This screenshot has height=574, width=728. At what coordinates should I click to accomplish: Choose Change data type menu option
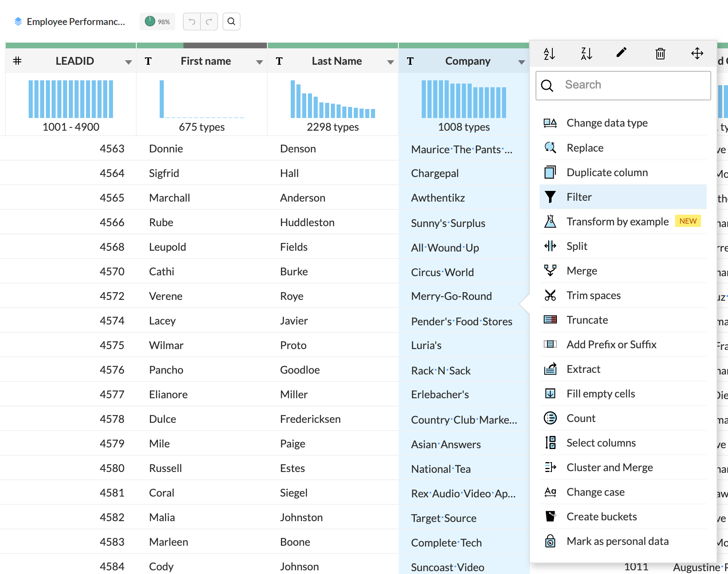[x=606, y=123]
